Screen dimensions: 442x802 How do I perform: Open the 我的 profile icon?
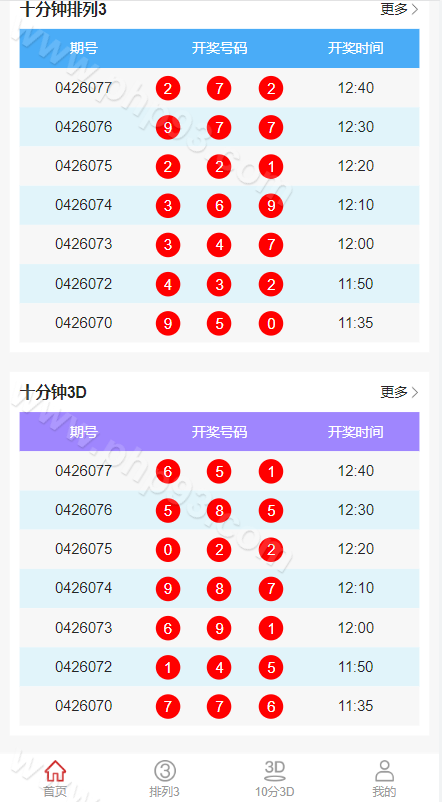(x=384, y=771)
